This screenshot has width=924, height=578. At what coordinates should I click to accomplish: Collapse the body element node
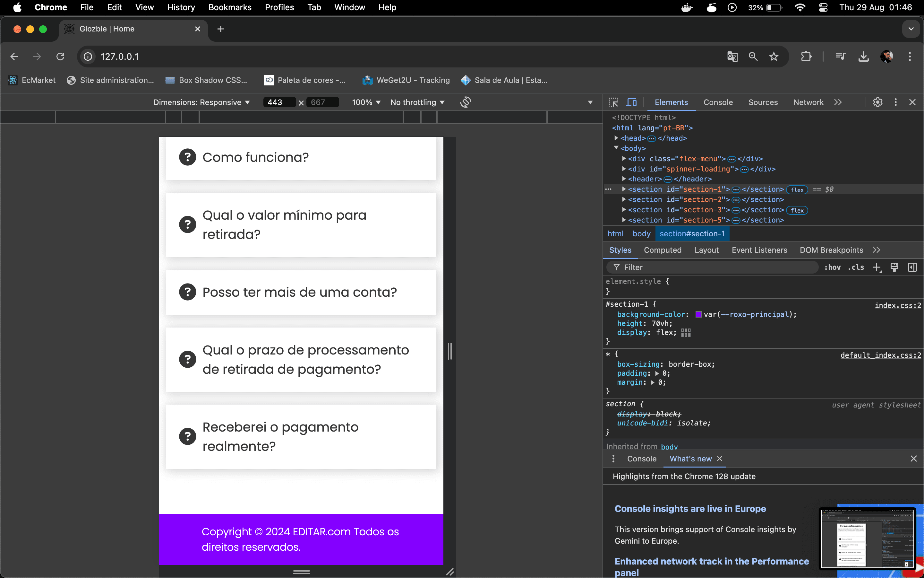point(616,148)
